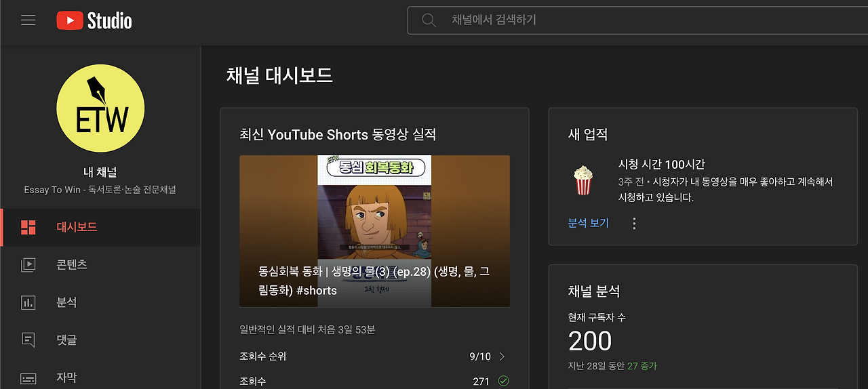Click the 내 채널 label
The height and width of the screenshot is (389, 868).
100,172
